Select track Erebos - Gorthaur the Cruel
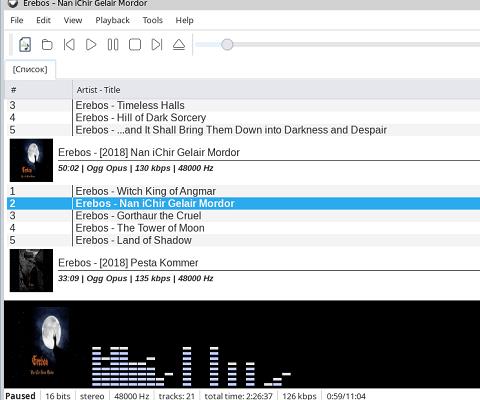Screen dimensions: 480x400 (243, 216)
